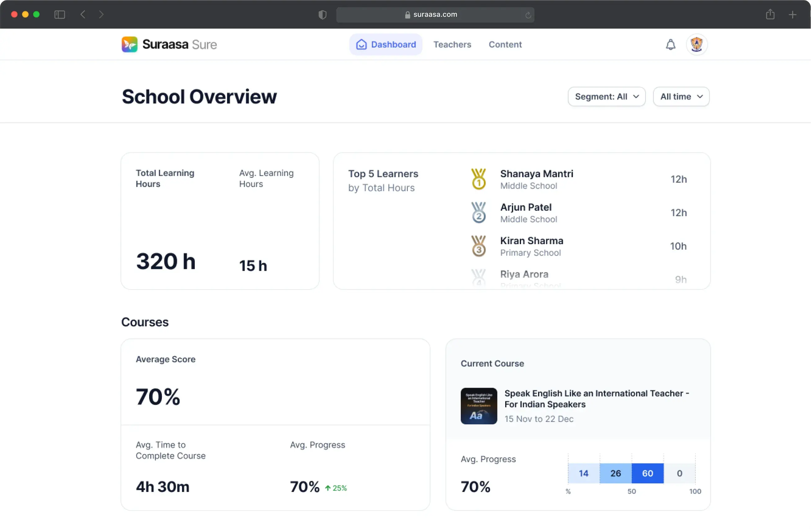Click the 60 segment in Avg. Progress bar
Viewport: 811px width, 532px height.
pos(647,473)
